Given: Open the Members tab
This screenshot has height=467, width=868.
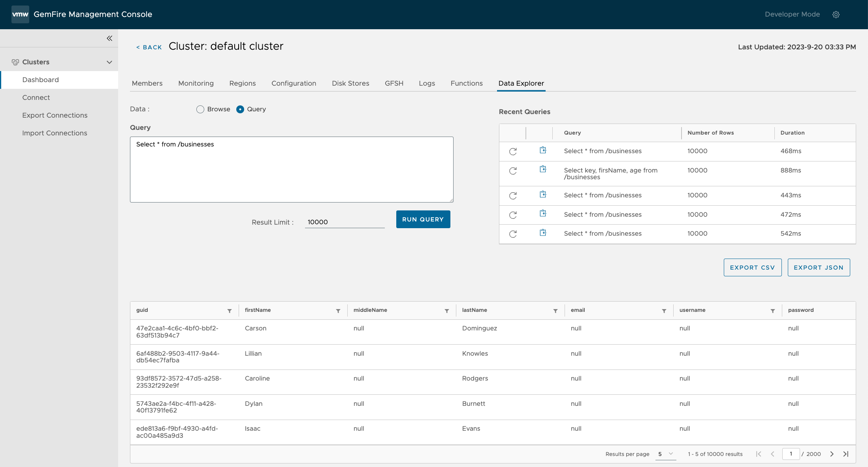Looking at the screenshot, I should [x=147, y=83].
